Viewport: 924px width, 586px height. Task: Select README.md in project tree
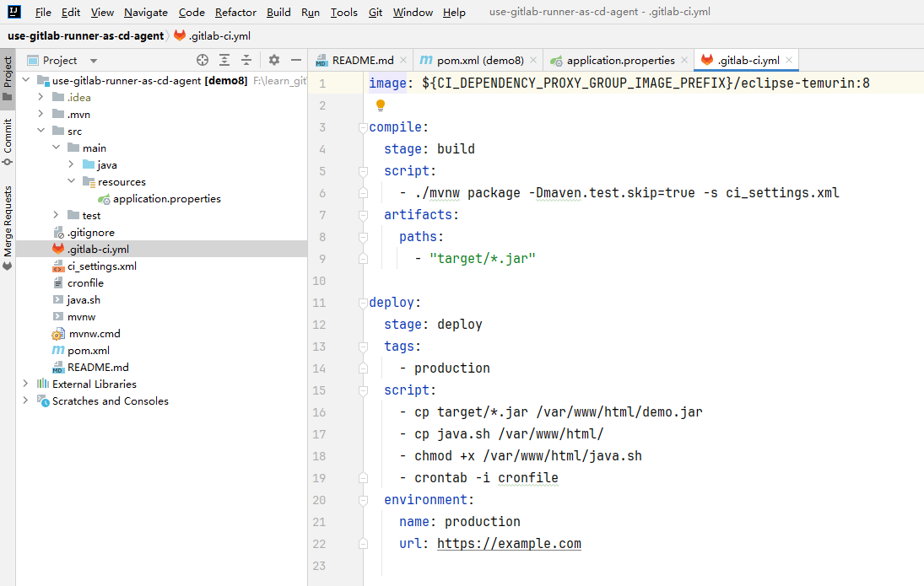click(97, 368)
